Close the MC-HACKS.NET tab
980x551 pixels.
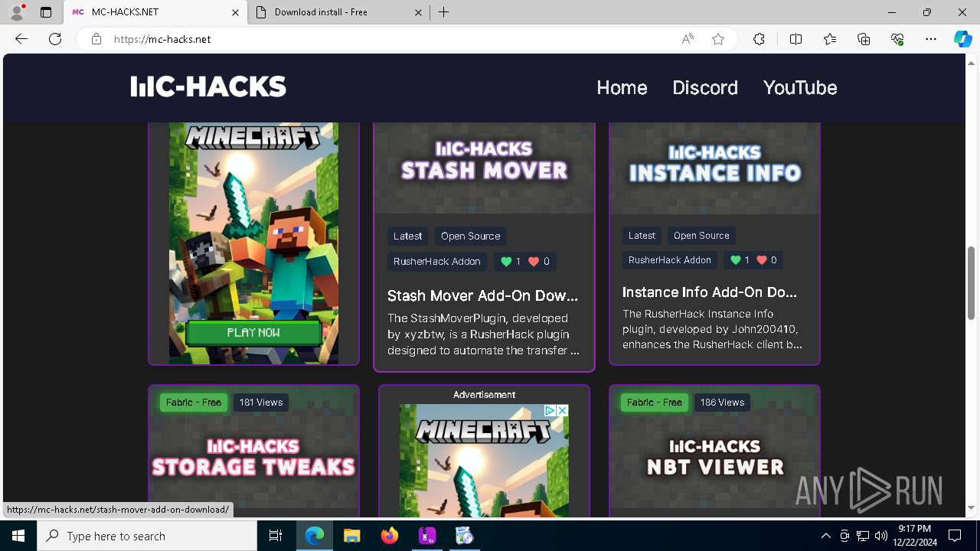236,12
